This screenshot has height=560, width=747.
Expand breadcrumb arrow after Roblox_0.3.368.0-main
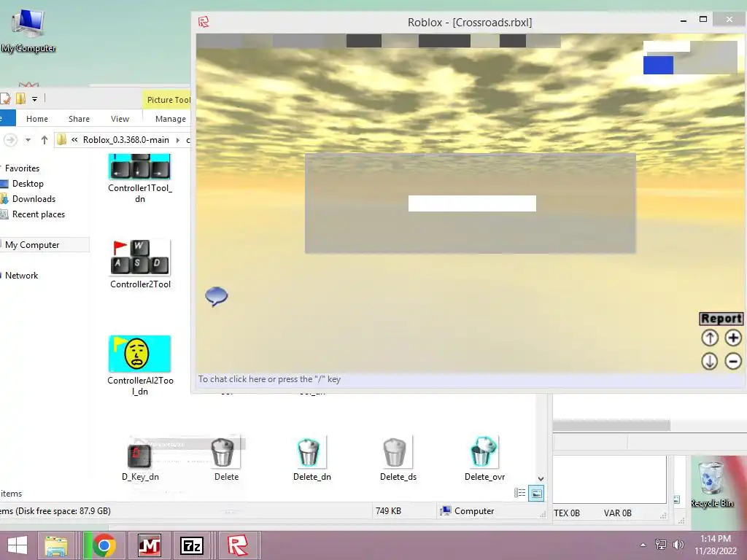pos(178,140)
